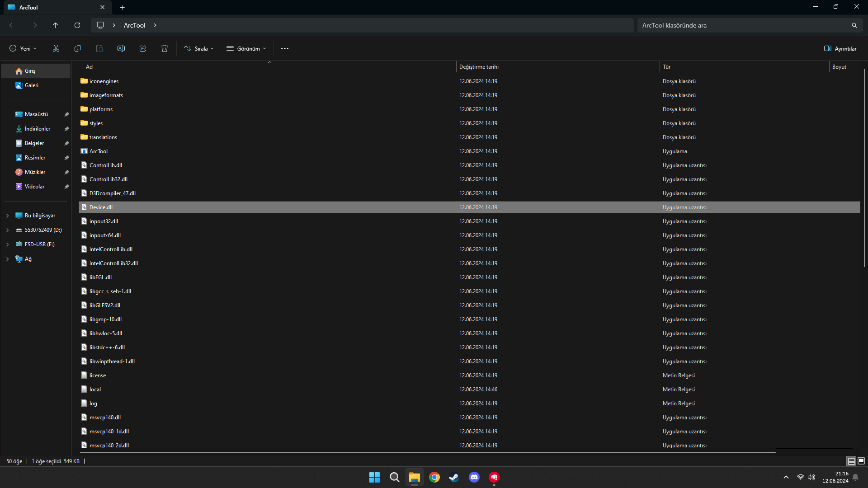Select the platforms folder
The image size is (868, 488).
pyautogui.click(x=470, y=109)
